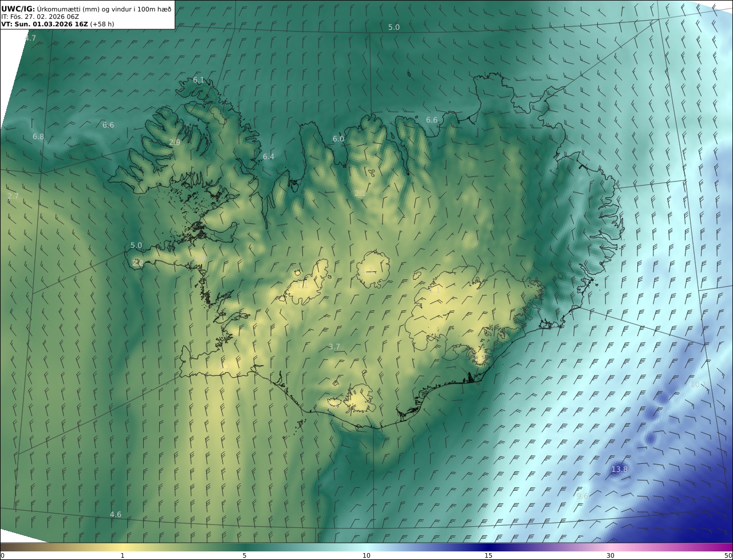Click the 6.1 value label

(x=199, y=80)
